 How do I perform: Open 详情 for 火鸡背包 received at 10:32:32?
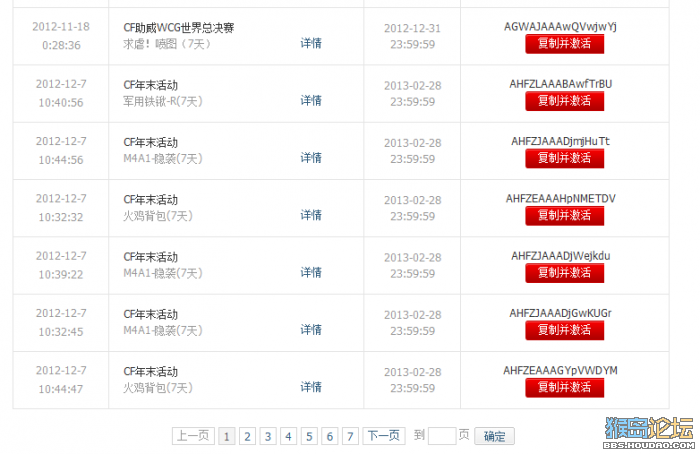pyautogui.click(x=311, y=215)
